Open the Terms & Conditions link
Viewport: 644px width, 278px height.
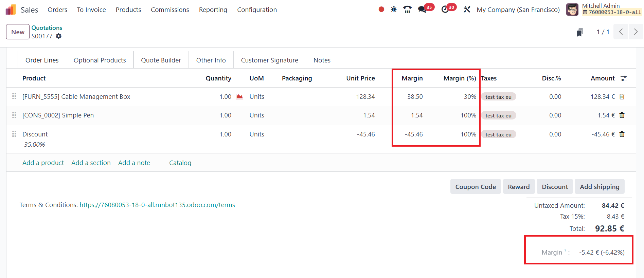click(x=157, y=205)
